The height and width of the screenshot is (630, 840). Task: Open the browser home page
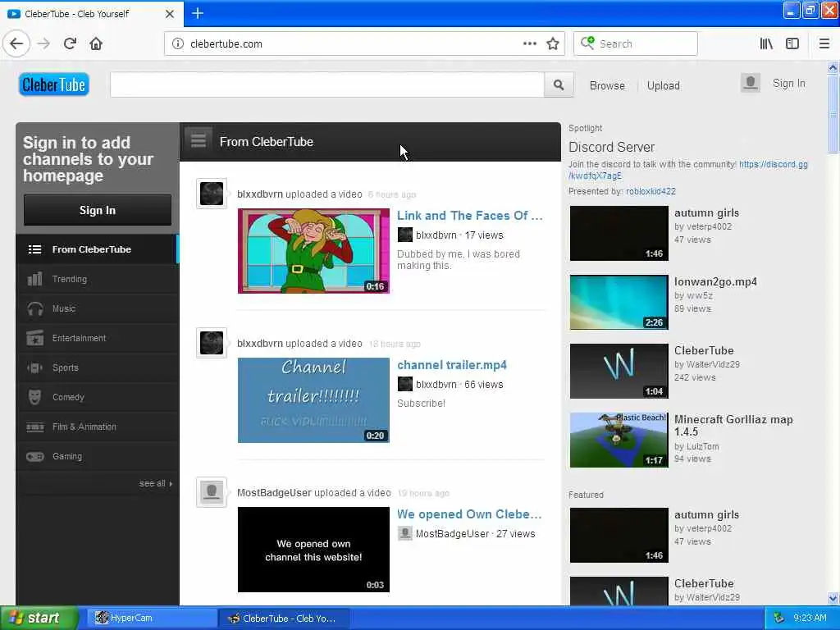click(96, 43)
